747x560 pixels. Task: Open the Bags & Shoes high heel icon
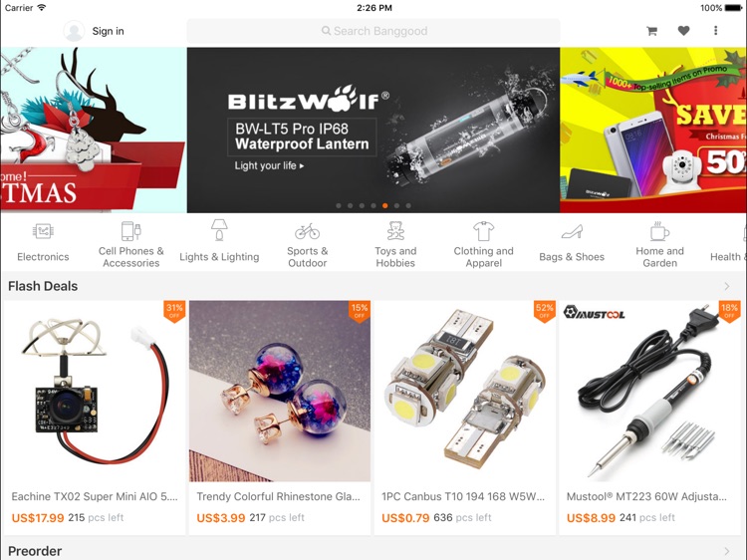pyautogui.click(x=572, y=231)
